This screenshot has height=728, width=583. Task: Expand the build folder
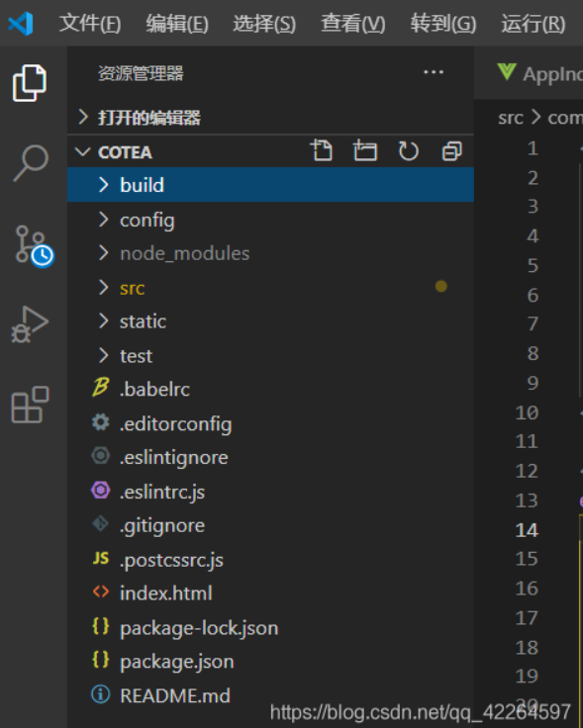coord(270,185)
